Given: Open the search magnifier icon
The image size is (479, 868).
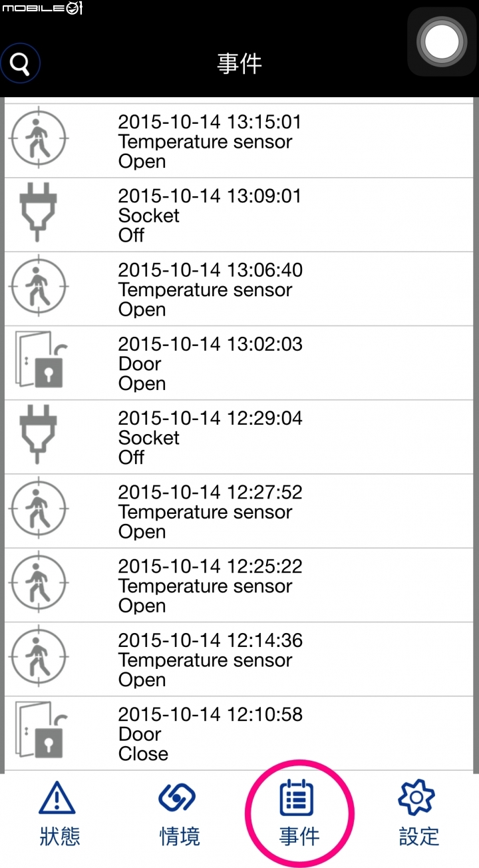Looking at the screenshot, I should 21,63.
